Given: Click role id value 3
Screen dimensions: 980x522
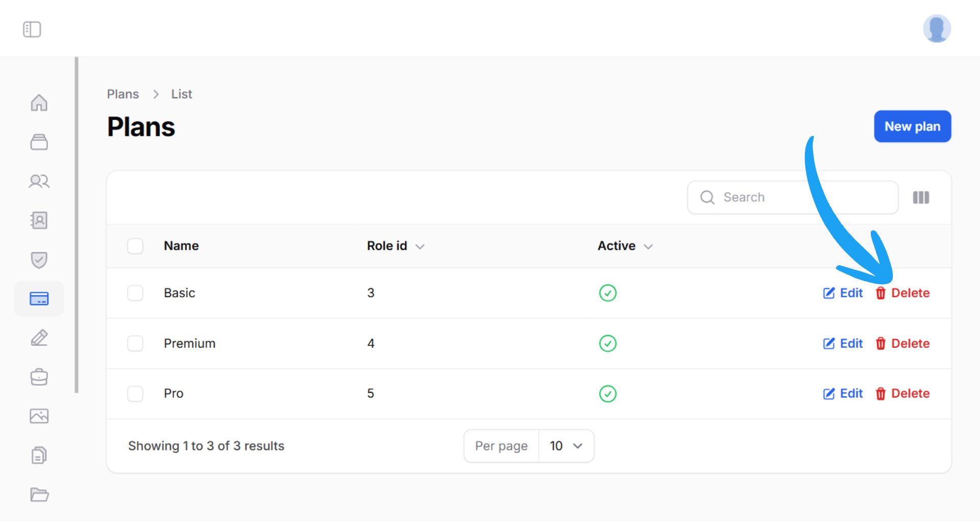Looking at the screenshot, I should click(x=371, y=293).
